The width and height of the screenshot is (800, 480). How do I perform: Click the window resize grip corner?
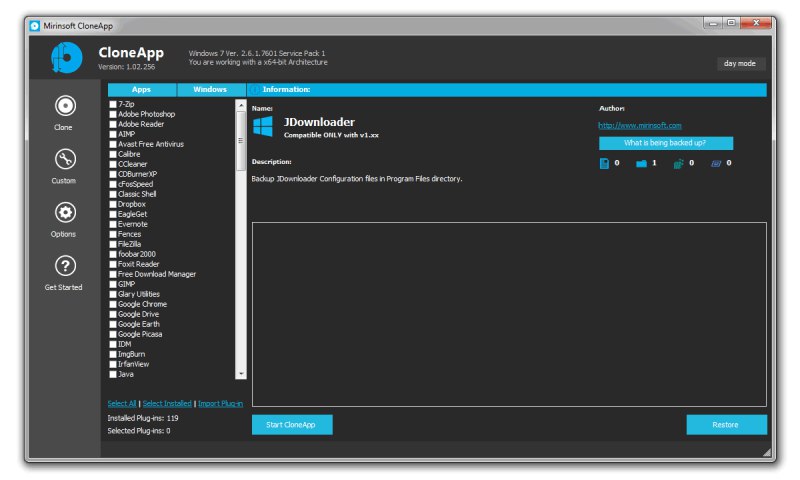766,452
